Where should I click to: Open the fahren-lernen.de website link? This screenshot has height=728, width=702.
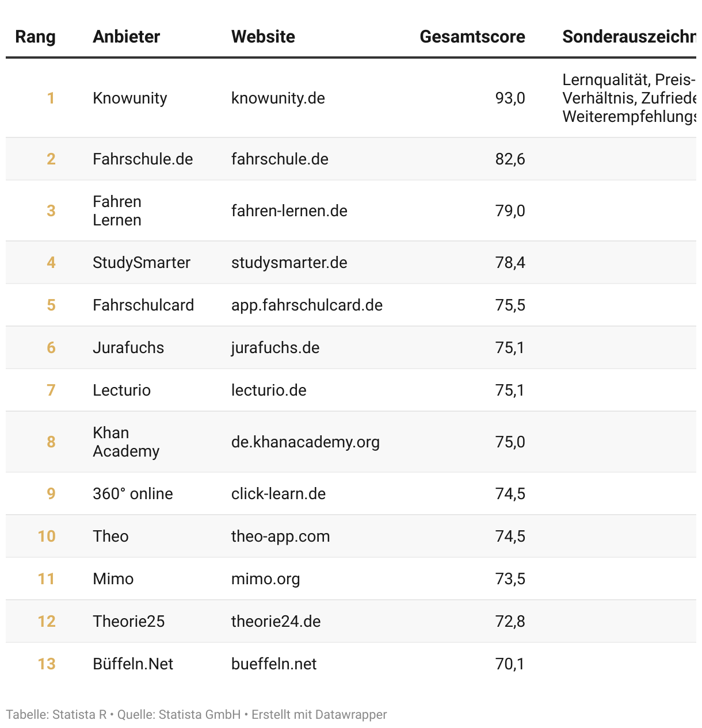pyautogui.click(x=289, y=211)
